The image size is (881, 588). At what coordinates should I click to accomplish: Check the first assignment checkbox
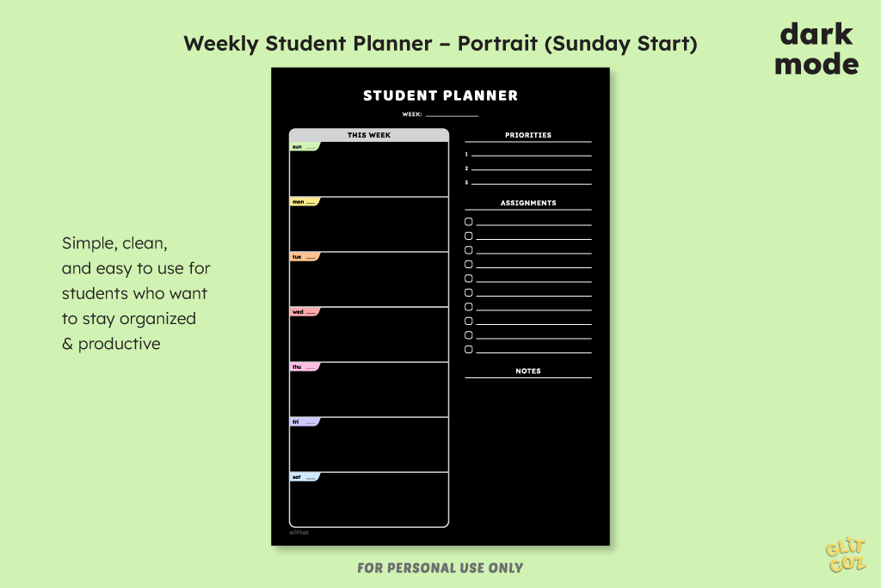(x=469, y=222)
